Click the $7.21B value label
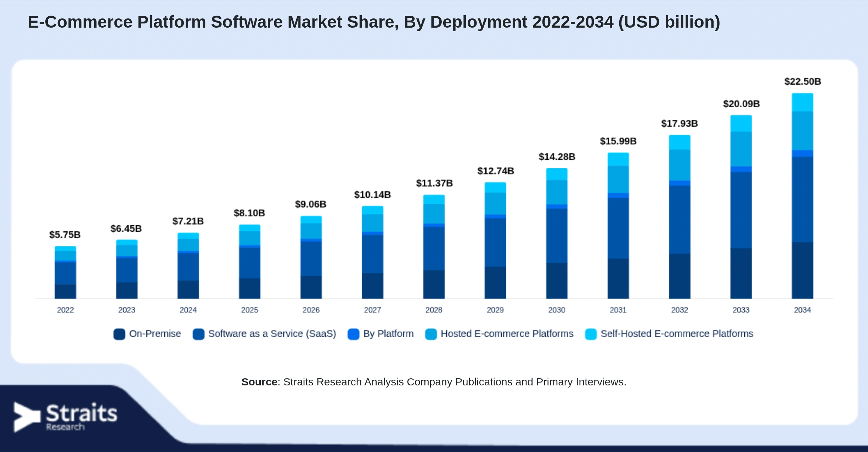The image size is (868, 452). pyautogui.click(x=188, y=221)
